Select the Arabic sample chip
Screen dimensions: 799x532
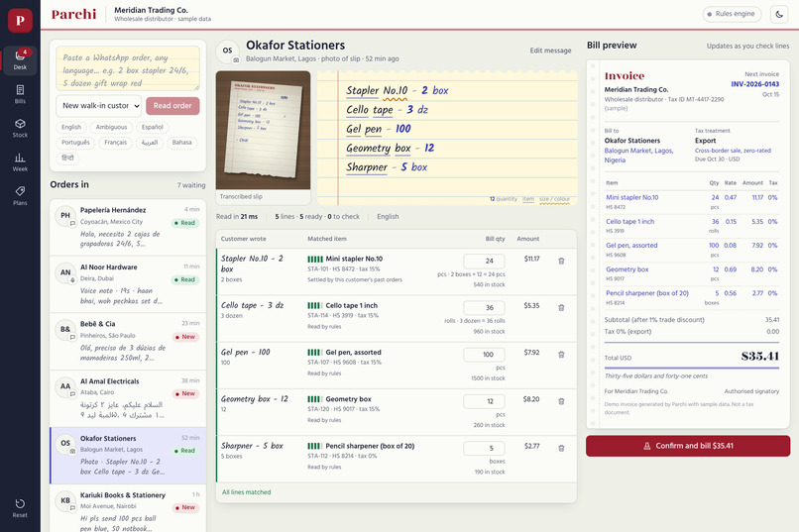(150, 142)
